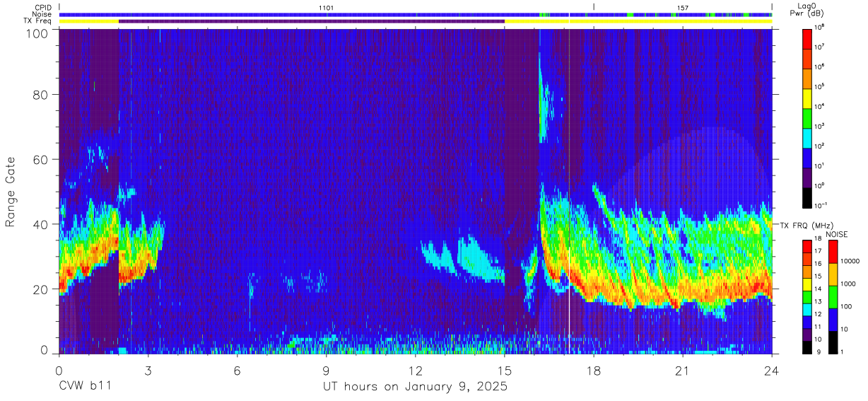Image resolution: width=868 pixels, height=401 pixels.
Task: Pick the yellow segment of the Lag0 Pwr colorbar
Action: 809,97
